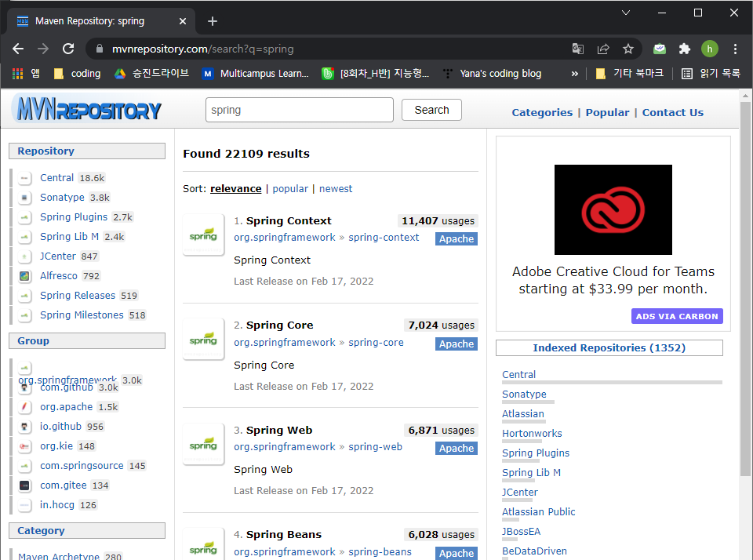Open the 읽기 목록 reading list
This screenshot has height=560, width=753.
[711, 74]
